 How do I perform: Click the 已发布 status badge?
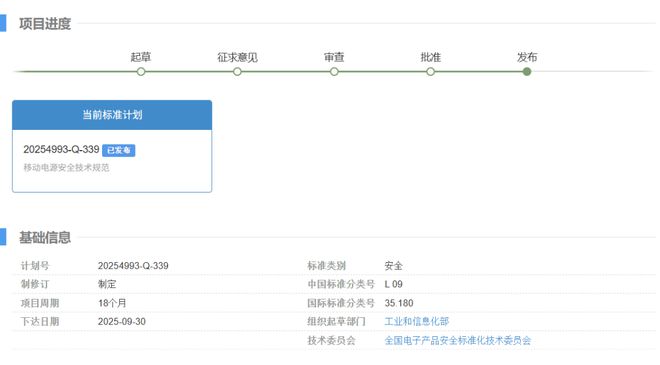[119, 150]
